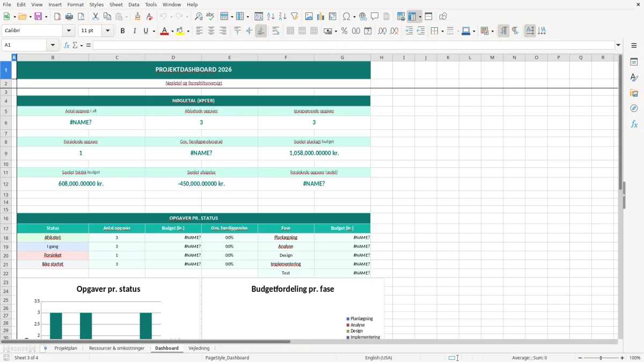
Task: Click the Clear Direct Formatting icon
Action: (x=149, y=17)
